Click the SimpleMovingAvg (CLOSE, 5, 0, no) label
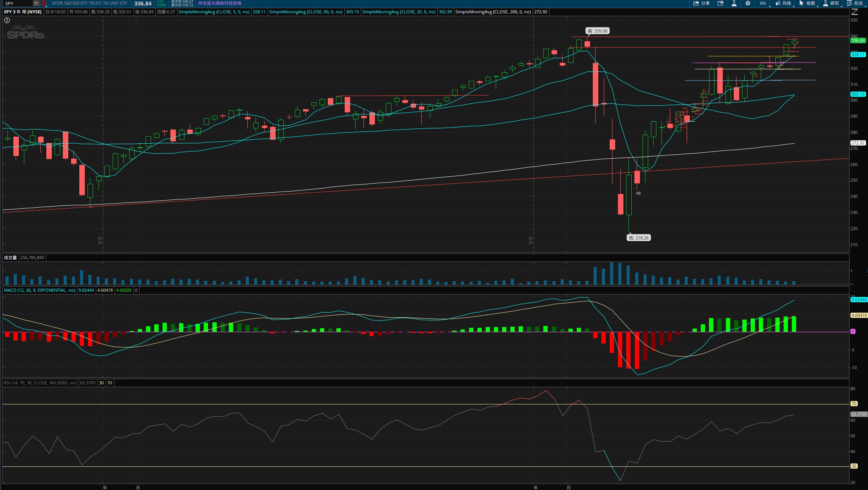 tap(214, 12)
